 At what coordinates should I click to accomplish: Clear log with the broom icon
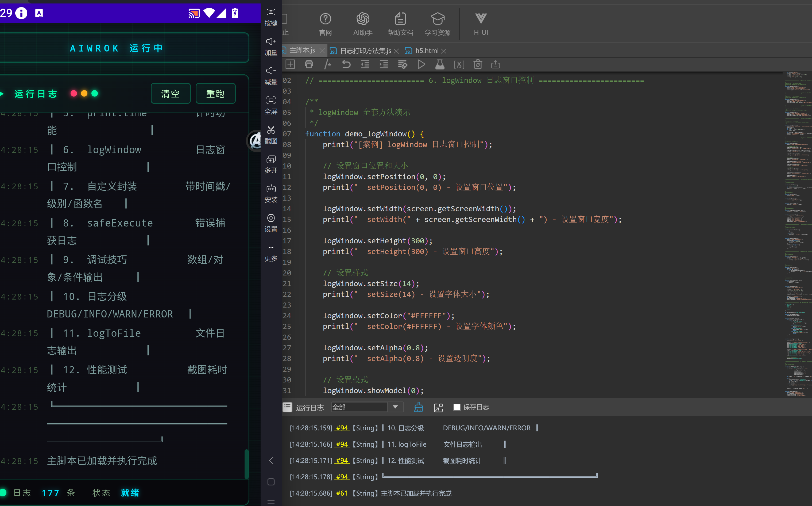pyautogui.click(x=418, y=407)
